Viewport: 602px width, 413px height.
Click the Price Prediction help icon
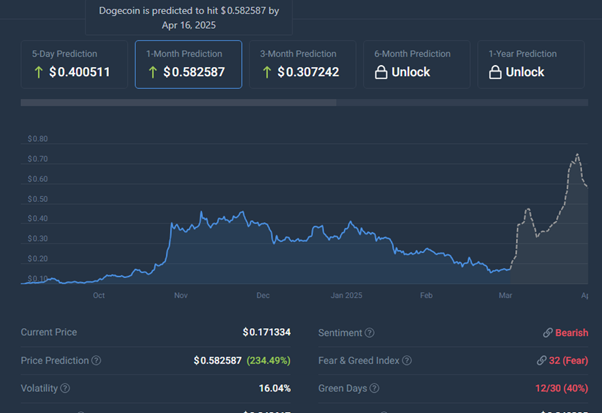(96, 360)
